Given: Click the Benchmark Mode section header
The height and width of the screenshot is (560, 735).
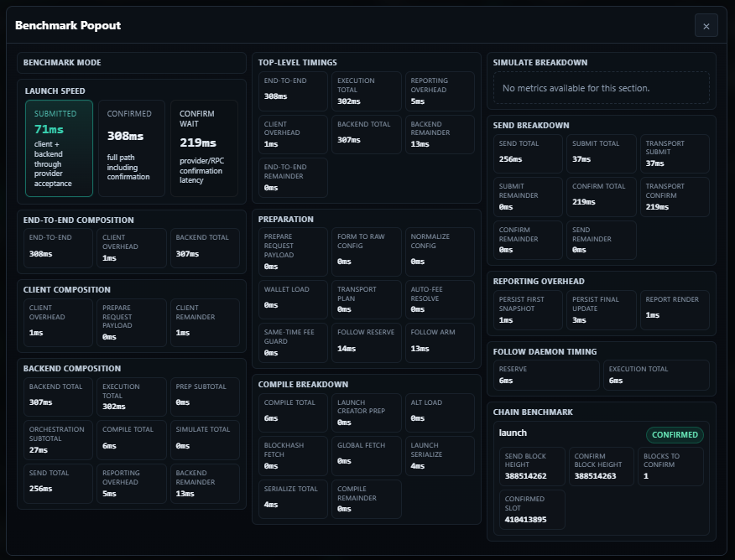Looking at the screenshot, I should coord(132,63).
